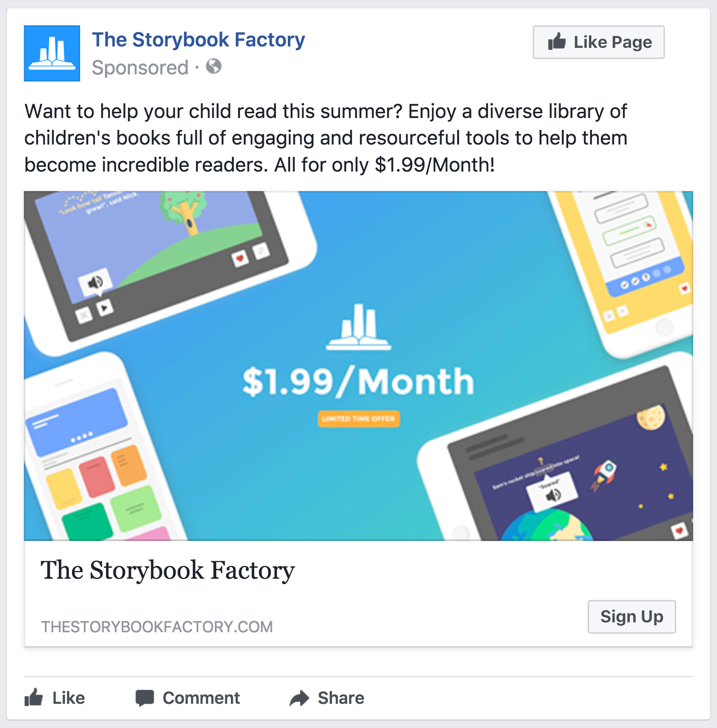Click the $1.99/Month price text in image
The width and height of the screenshot is (717, 728).
click(358, 382)
